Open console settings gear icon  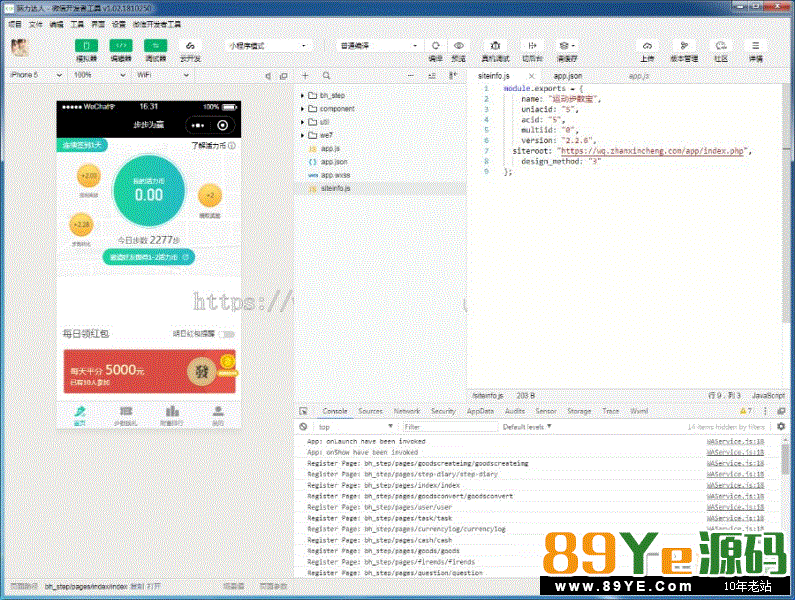(x=781, y=427)
